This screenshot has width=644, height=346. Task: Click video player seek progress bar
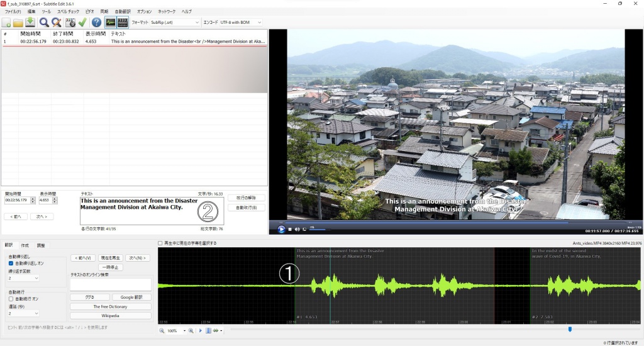[455, 222]
